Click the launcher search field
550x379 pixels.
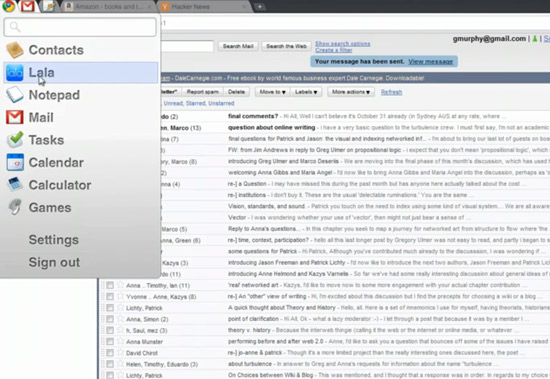(x=80, y=27)
